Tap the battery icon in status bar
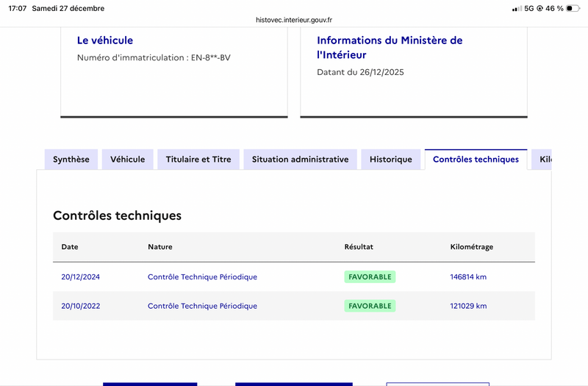The width and height of the screenshot is (588, 386). coord(572,9)
